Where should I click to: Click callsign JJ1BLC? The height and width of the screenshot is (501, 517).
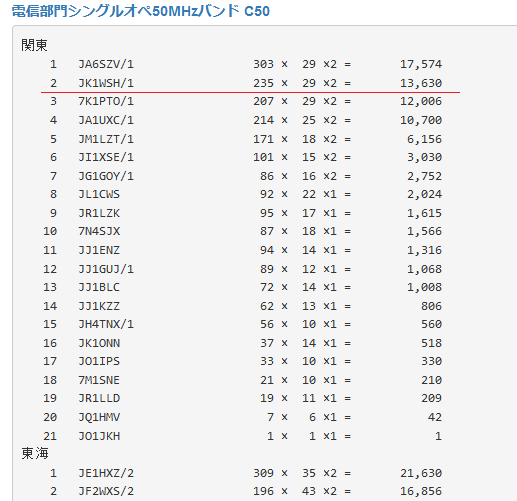click(99, 287)
